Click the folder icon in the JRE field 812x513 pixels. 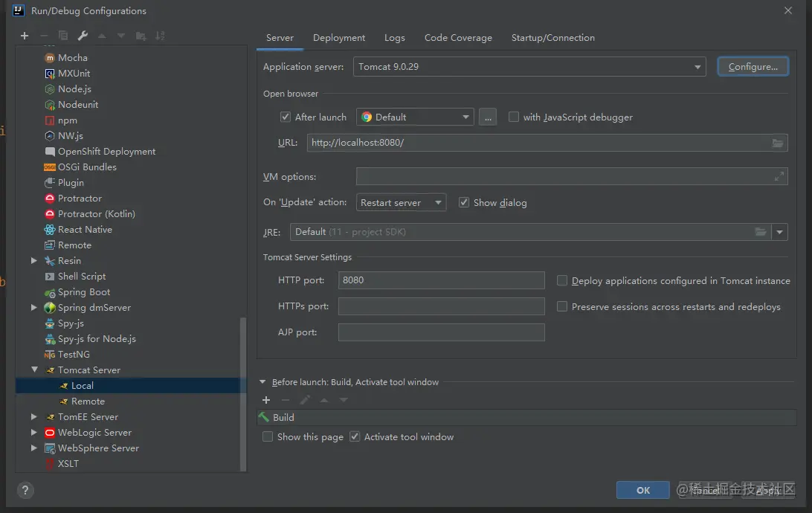[x=760, y=232]
